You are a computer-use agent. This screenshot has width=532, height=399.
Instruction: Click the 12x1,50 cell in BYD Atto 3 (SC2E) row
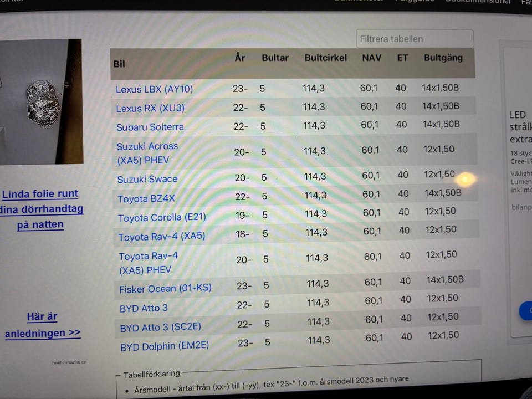click(443, 317)
